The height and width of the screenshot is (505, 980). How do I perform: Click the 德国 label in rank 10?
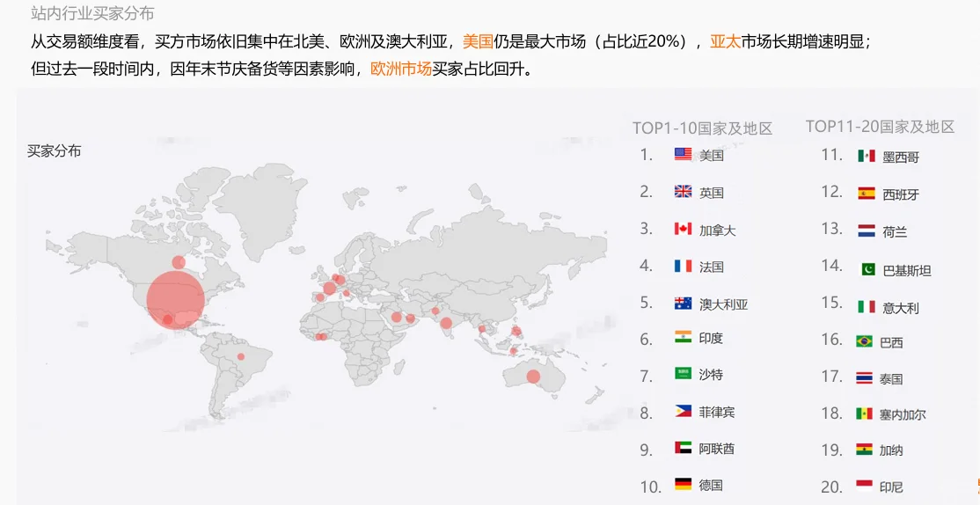click(712, 485)
